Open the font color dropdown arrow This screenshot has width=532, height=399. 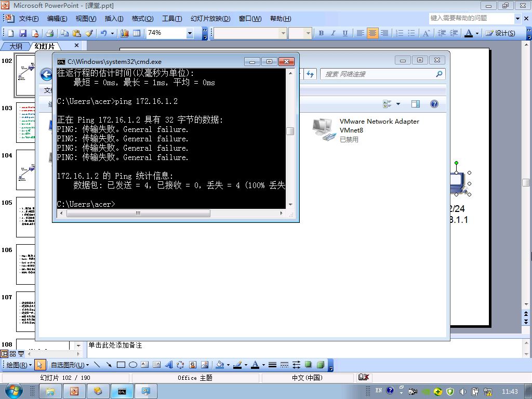(x=477, y=33)
